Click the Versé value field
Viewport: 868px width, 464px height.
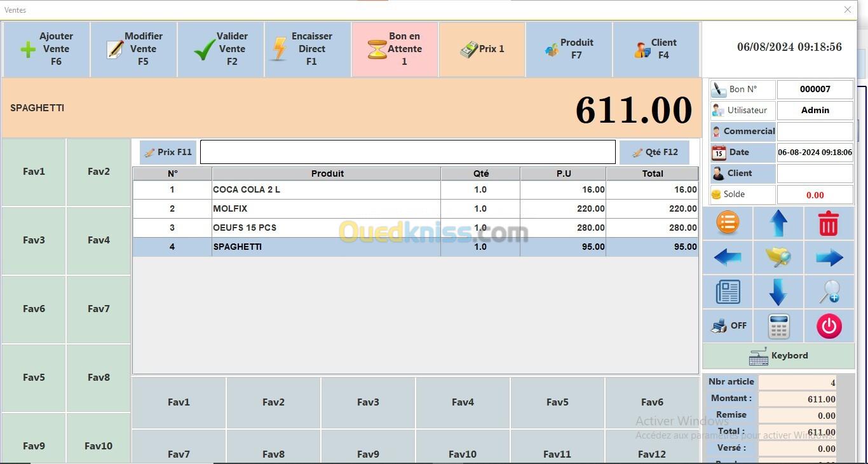tap(797, 449)
